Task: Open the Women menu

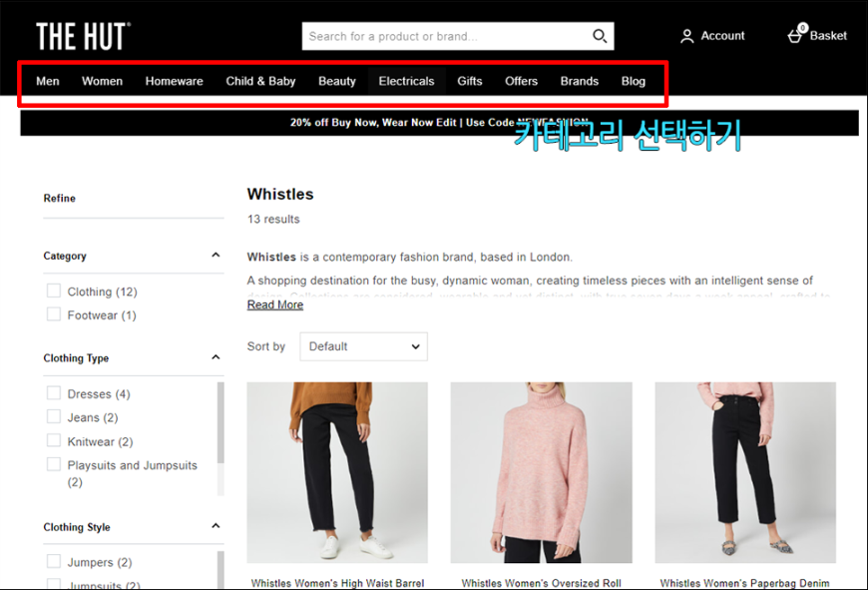Action: tap(103, 81)
